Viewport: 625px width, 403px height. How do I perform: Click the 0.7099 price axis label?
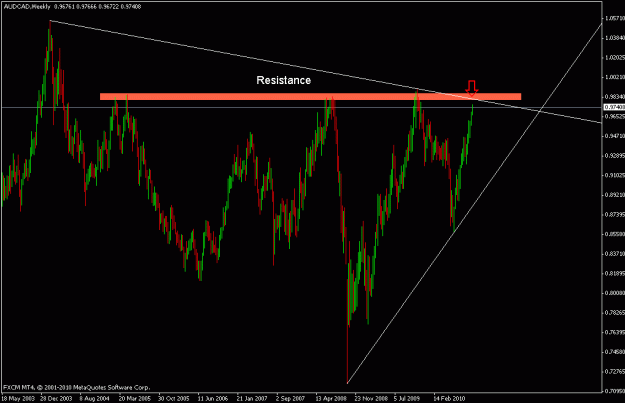click(x=615, y=391)
